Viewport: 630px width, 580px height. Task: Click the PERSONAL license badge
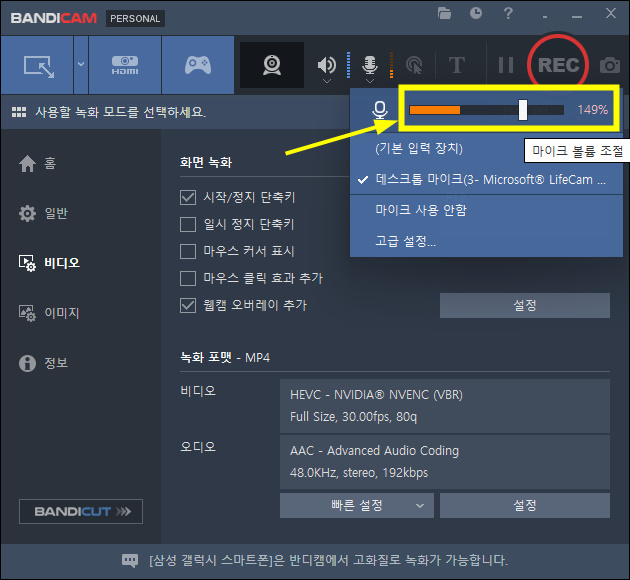tap(135, 18)
